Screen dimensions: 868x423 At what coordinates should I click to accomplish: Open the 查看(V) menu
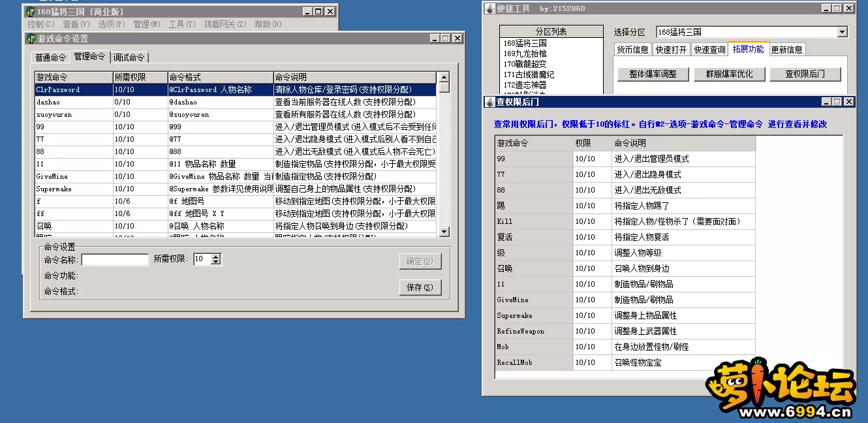click(76, 24)
